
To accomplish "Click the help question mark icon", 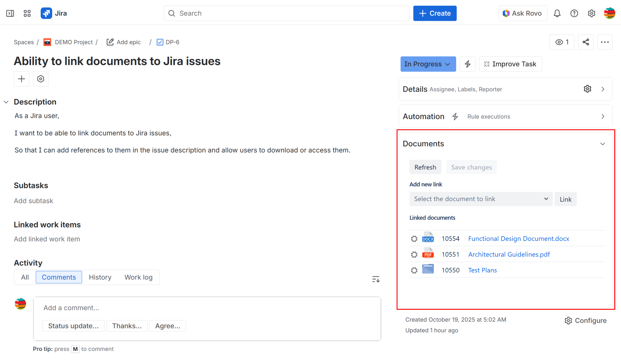I will click(574, 13).
